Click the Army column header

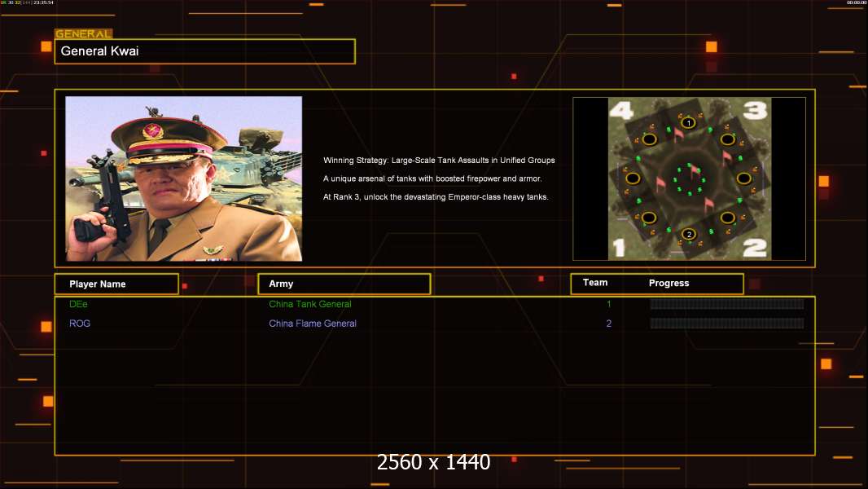344,284
